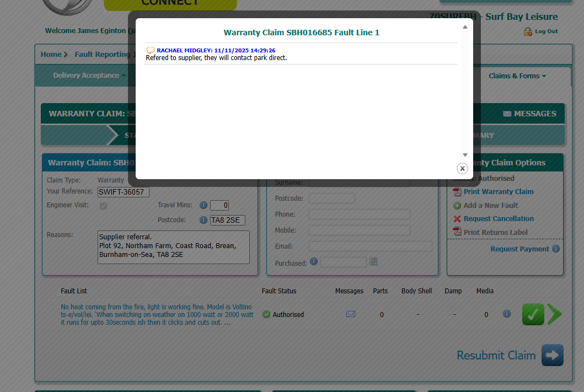Show info for Request Payment
The height and width of the screenshot is (392, 584).
(556, 249)
